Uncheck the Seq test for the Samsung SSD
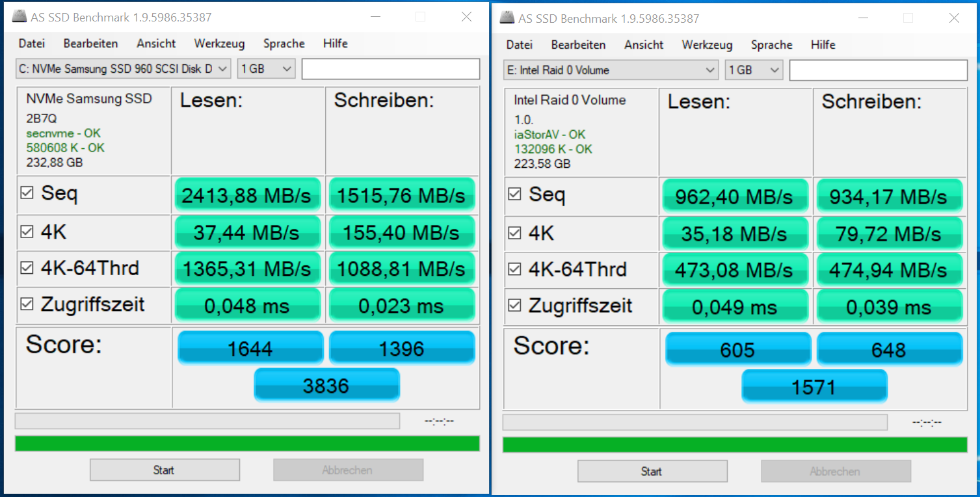Screen dimensions: 980x497 coord(27,193)
